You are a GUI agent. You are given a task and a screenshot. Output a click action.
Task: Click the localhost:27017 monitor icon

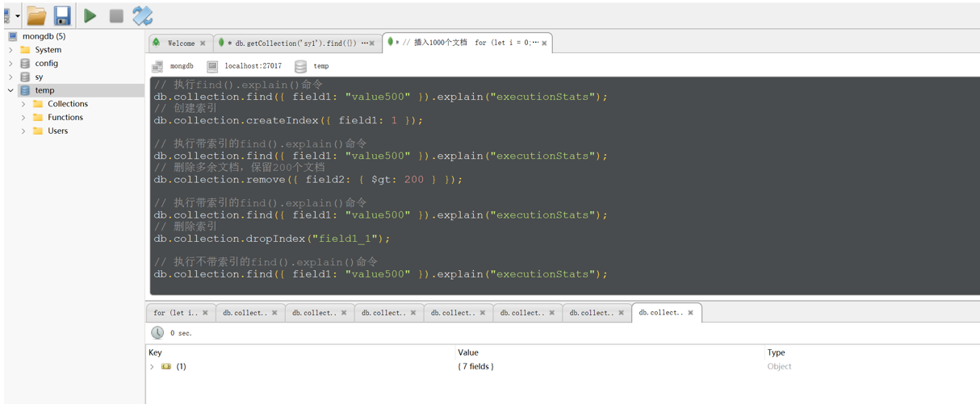(212, 66)
